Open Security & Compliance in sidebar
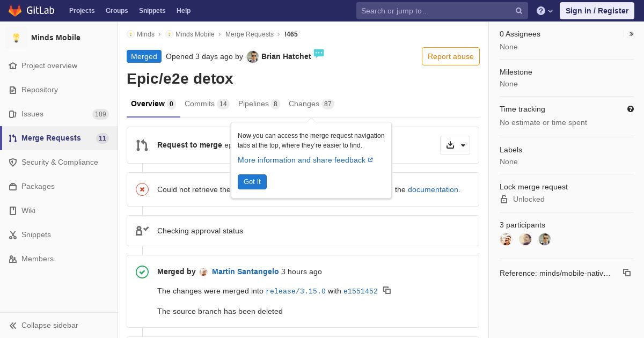644x338 pixels. pos(60,162)
